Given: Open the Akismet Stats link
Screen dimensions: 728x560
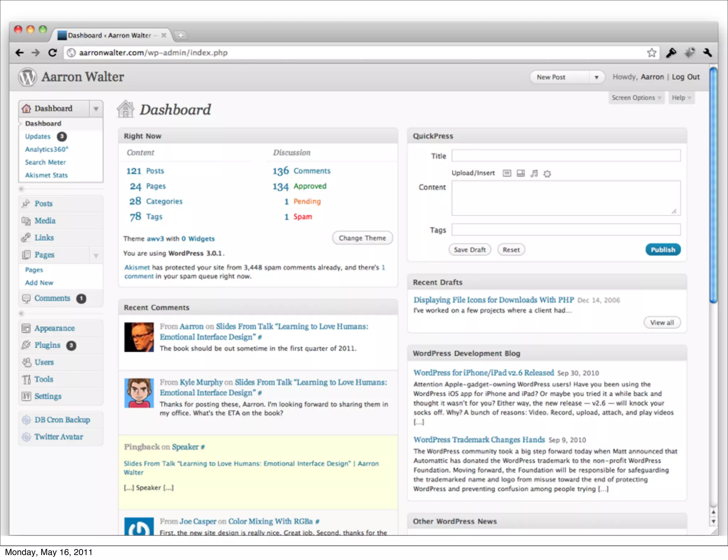Looking at the screenshot, I should click(46, 175).
